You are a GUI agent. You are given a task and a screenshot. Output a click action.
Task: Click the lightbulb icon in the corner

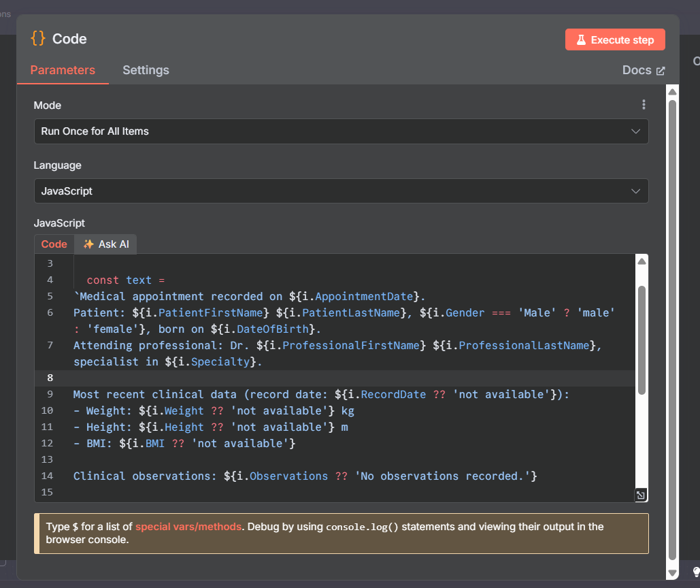point(696,572)
